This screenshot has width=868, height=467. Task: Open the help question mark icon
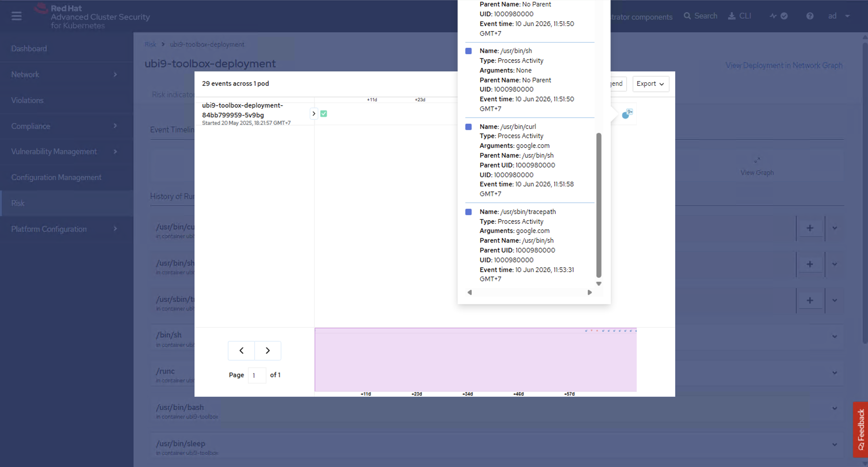[x=810, y=16]
